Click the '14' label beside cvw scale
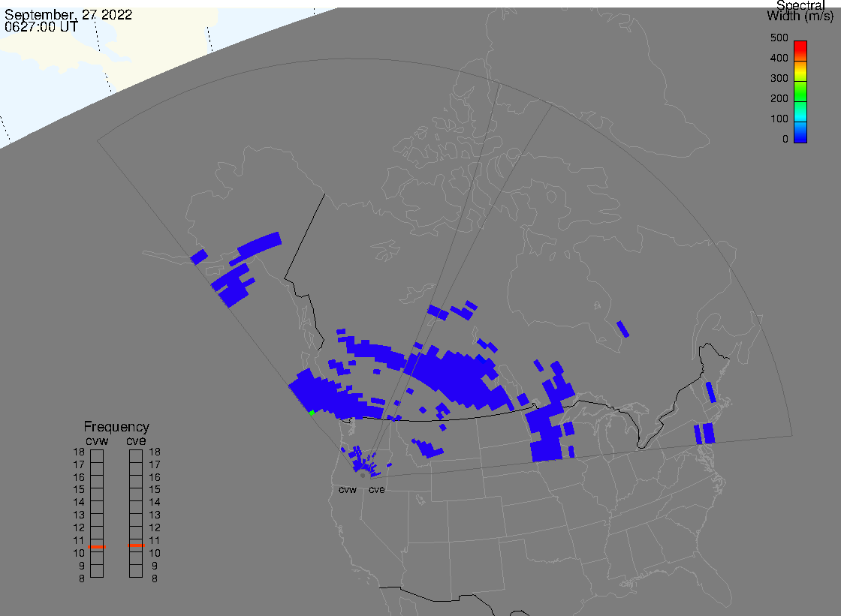This screenshot has width=841, height=616. [x=79, y=503]
